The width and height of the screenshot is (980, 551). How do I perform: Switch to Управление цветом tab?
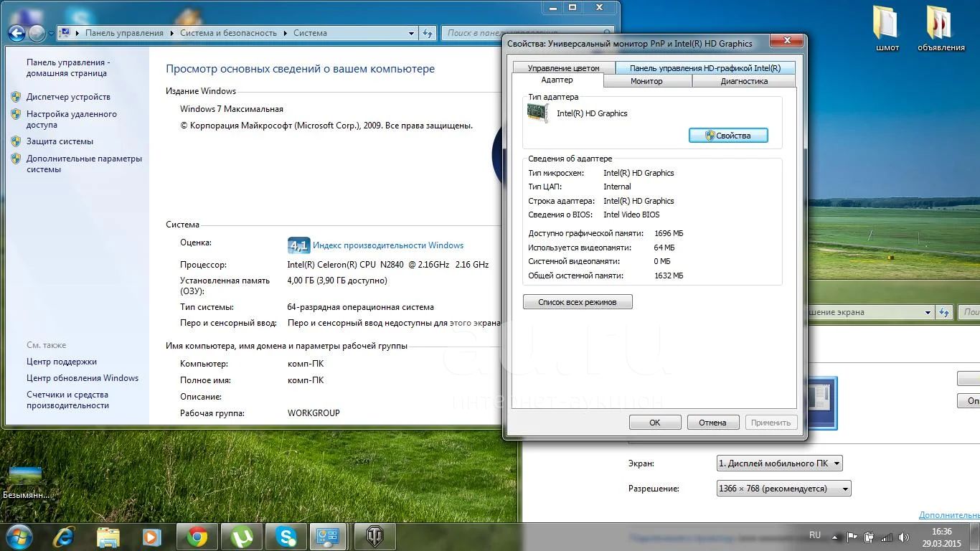(564, 68)
